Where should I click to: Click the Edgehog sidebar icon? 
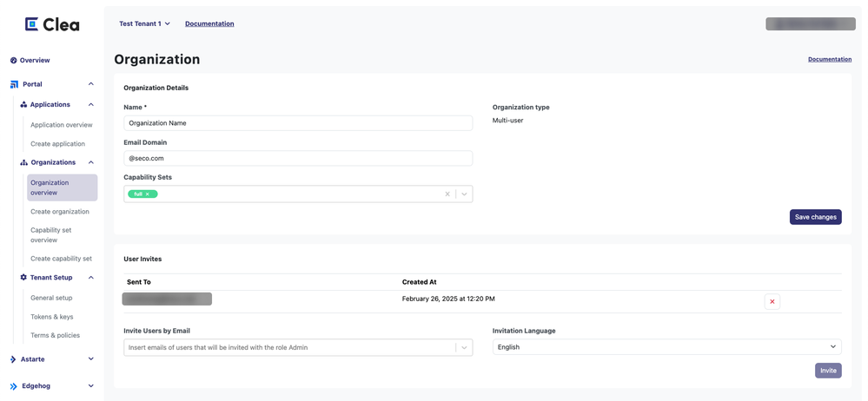pyautogui.click(x=14, y=386)
